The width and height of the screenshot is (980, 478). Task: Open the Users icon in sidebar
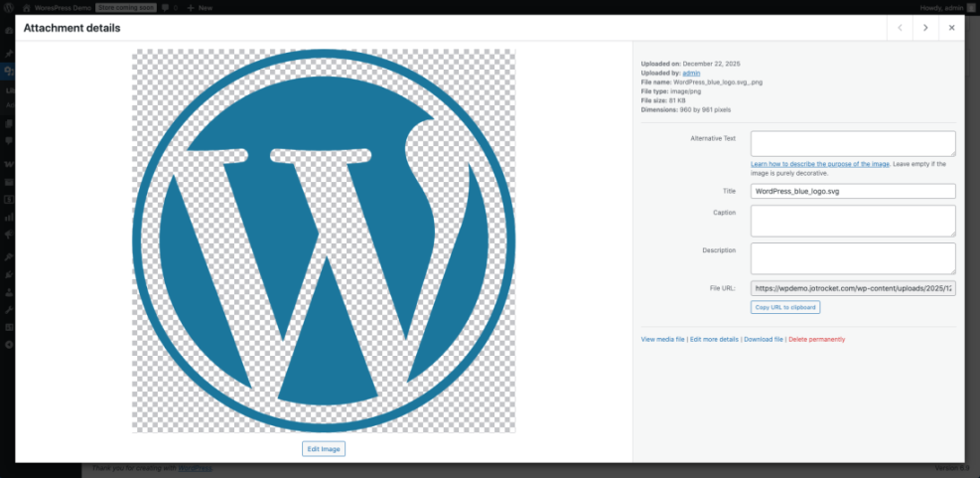(x=8, y=292)
